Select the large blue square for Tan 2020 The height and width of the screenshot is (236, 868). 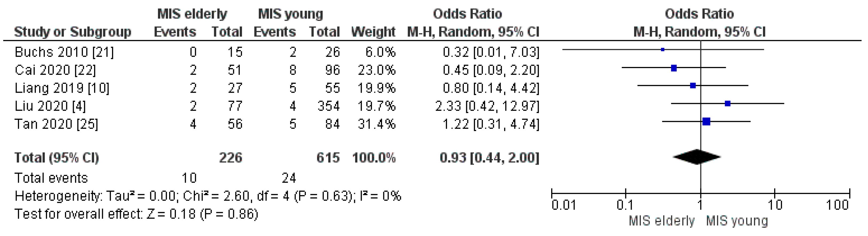click(706, 122)
